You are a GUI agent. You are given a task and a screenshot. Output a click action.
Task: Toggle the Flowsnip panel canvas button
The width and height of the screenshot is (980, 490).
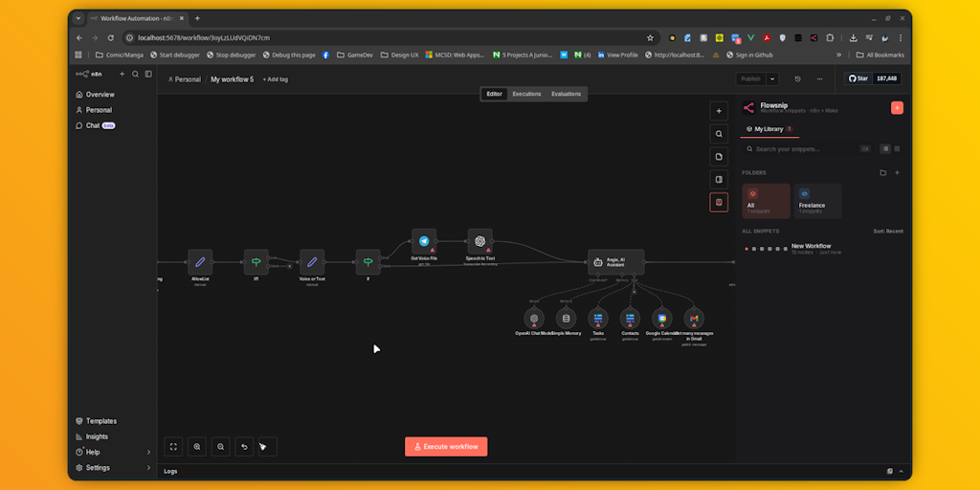(719, 203)
